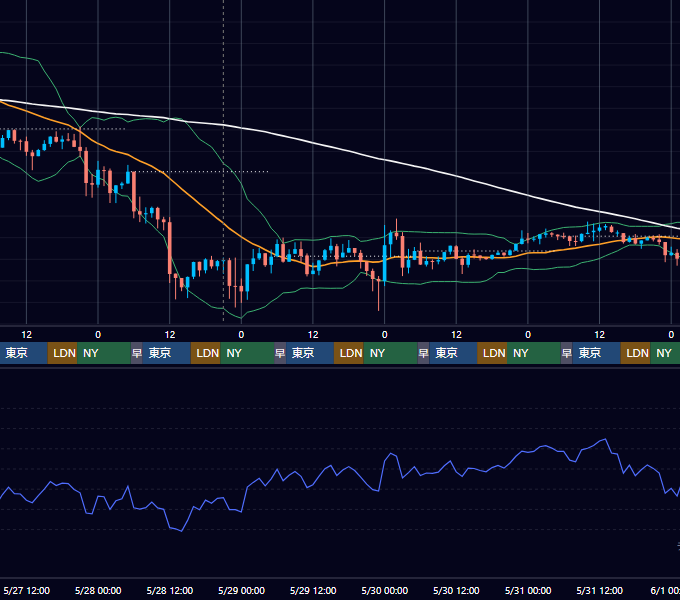Image resolution: width=680 pixels, height=600 pixels.
Task: Select the 東京 session block for 5/30
Action: [453, 353]
